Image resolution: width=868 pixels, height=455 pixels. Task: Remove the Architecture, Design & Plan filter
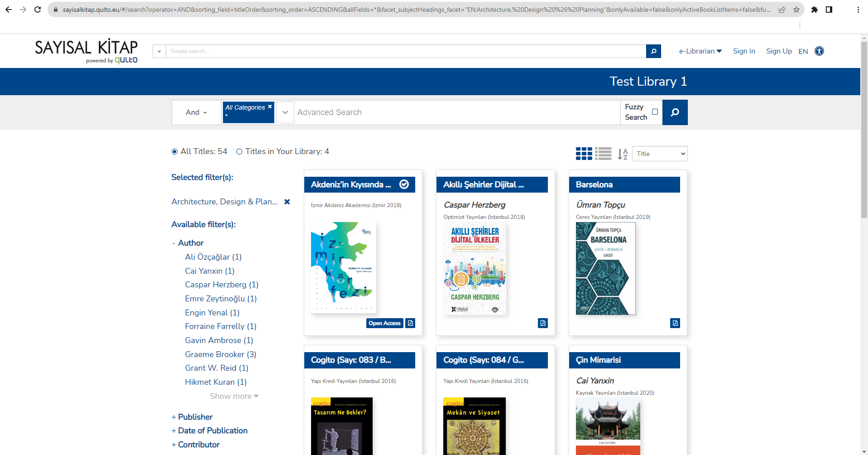coord(287,202)
